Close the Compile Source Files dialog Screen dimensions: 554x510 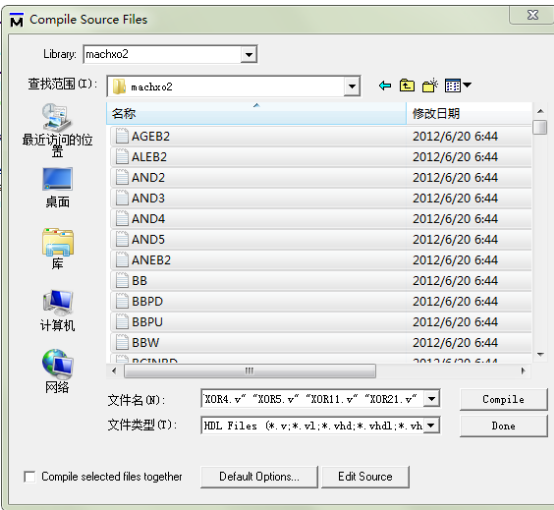532,15
